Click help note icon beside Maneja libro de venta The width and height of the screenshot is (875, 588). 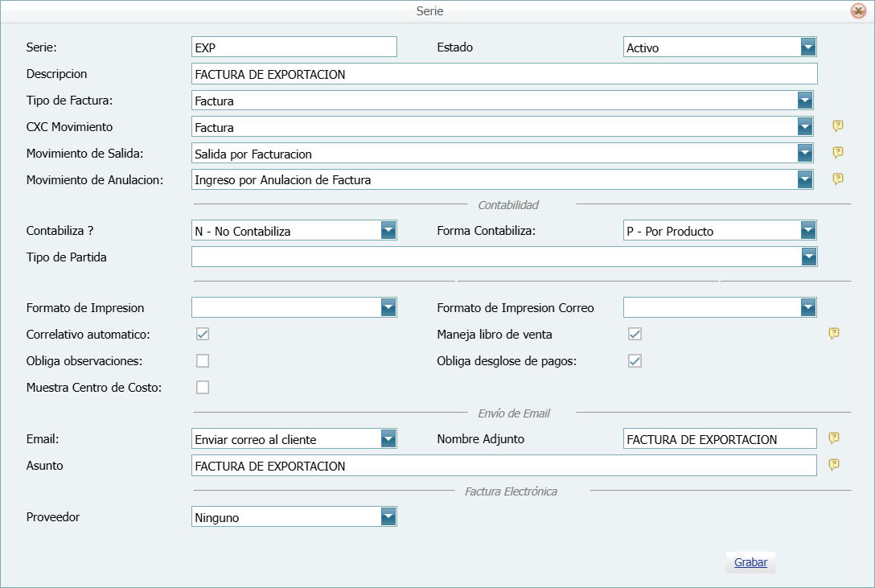835,334
